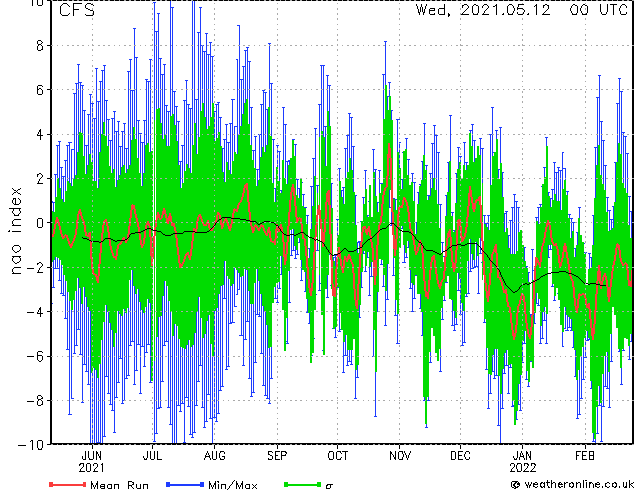This screenshot has height=490, width=634.
Task: Click the NOV month label
Action: (x=400, y=456)
